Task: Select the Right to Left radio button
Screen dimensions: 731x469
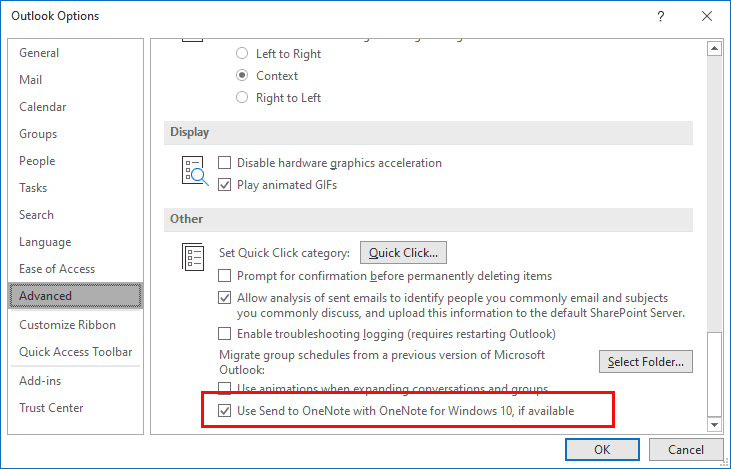Action: click(x=242, y=97)
